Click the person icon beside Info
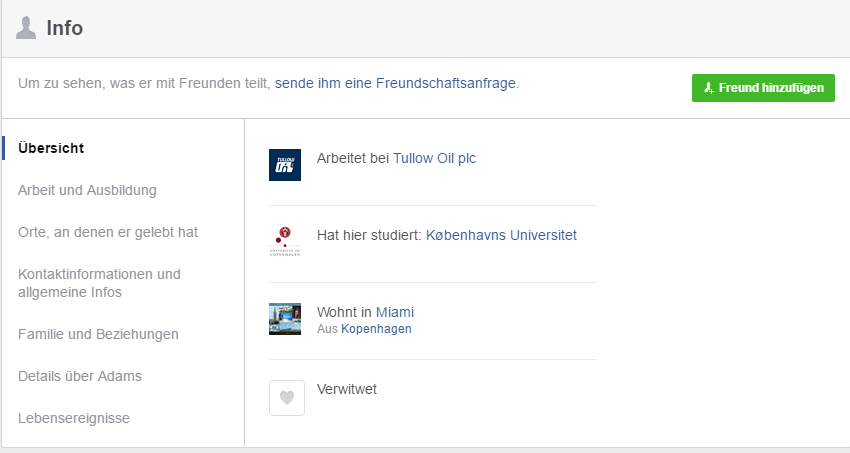This screenshot has width=850, height=453. tap(25, 28)
